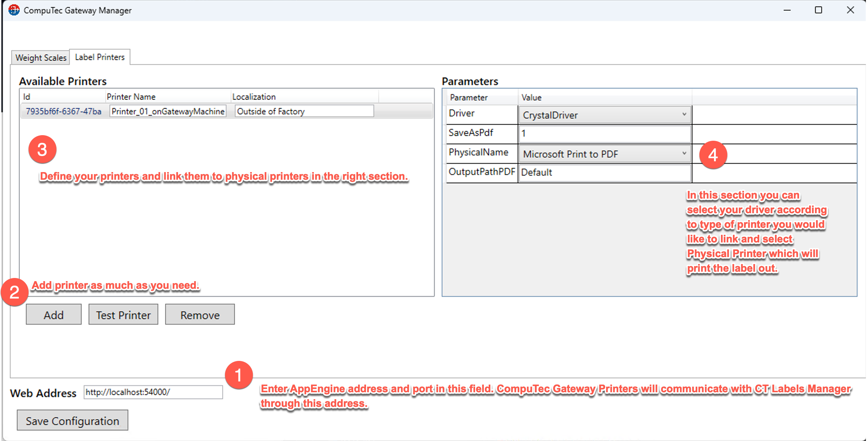
Task: Click the OutputPathPDF value field
Action: point(605,172)
